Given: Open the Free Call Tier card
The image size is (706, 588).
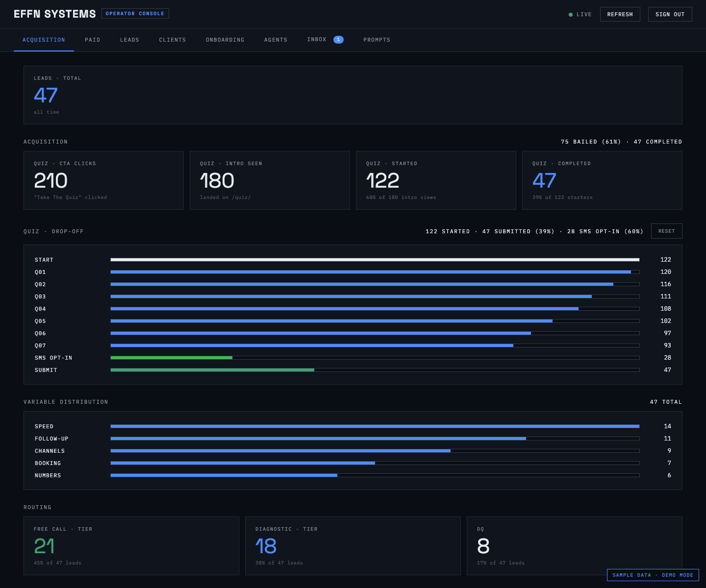Looking at the screenshot, I should tap(131, 546).
